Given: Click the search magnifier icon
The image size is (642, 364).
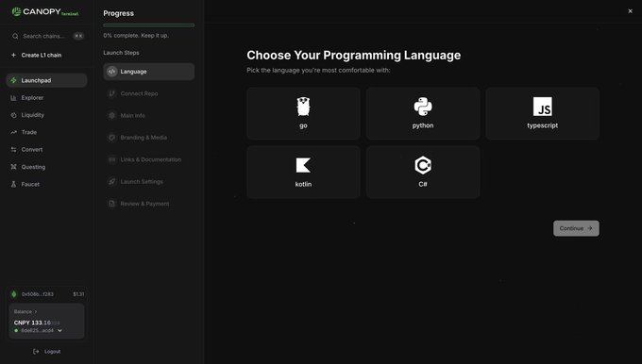Looking at the screenshot, I should coord(15,36).
